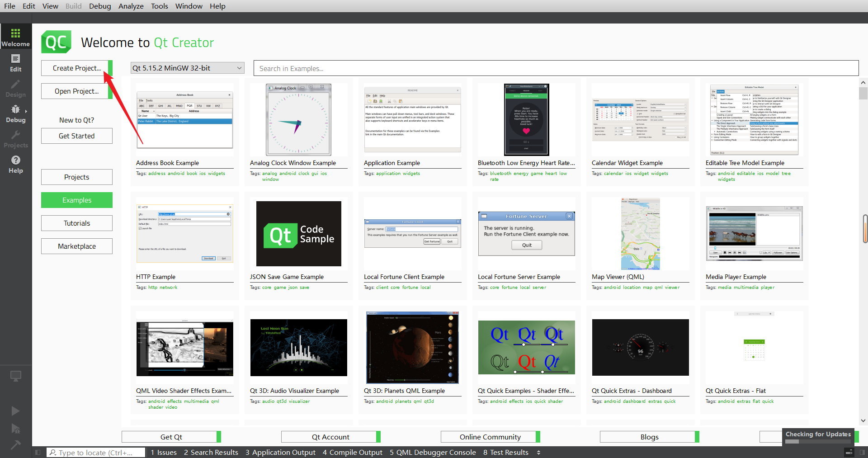
Task: Switch to Edit mode in sidebar
Action: [16, 63]
